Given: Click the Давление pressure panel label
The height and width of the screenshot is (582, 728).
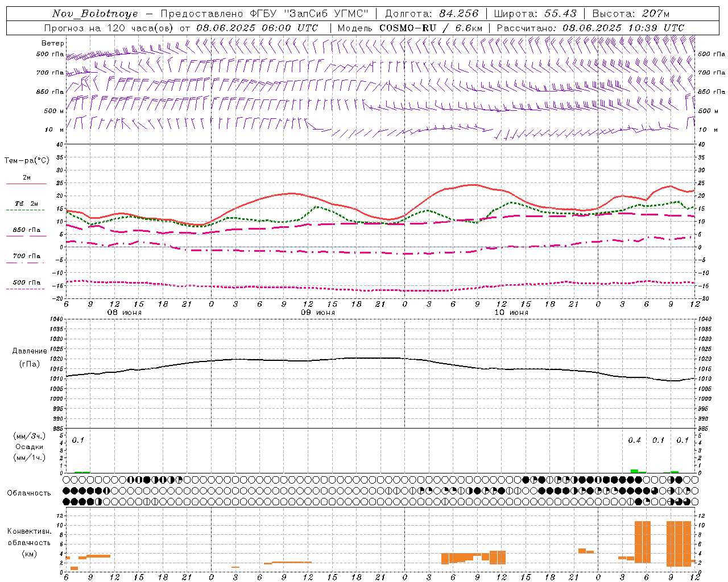Looking at the screenshot, I should click(x=30, y=351).
